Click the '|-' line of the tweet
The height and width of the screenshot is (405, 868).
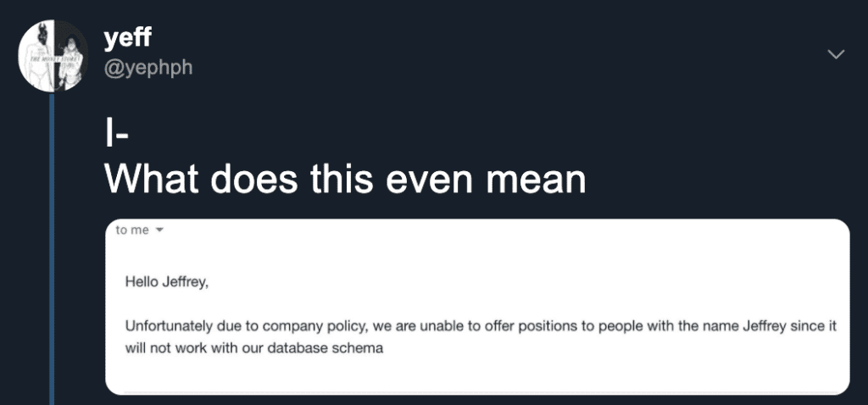tap(115, 134)
